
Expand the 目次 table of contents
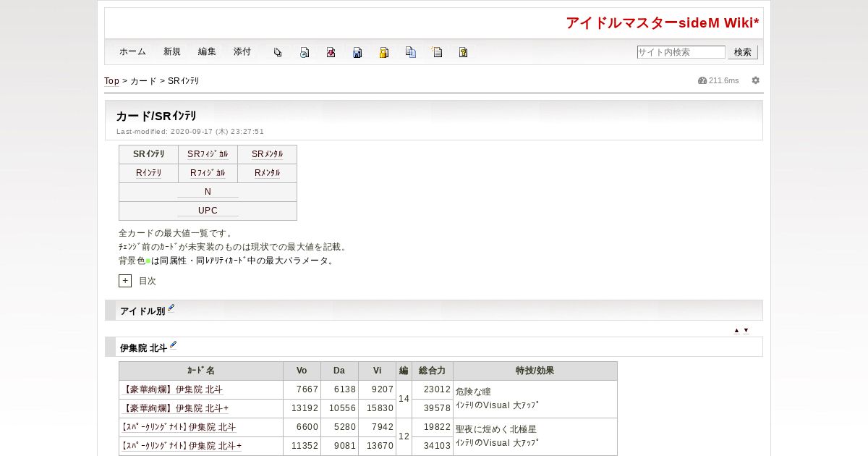pos(125,281)
